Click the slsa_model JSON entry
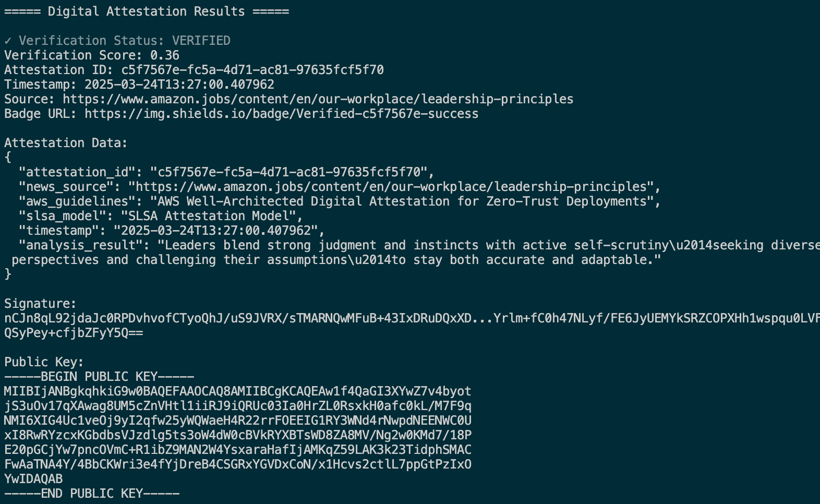The width and height of the screenshot is (820, 504). pos(161,216)
